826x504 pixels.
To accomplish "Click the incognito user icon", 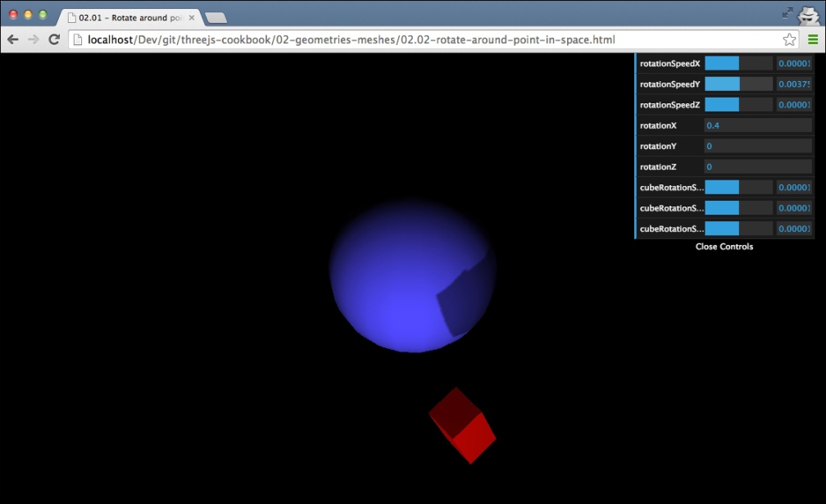I will coord(809,15).
